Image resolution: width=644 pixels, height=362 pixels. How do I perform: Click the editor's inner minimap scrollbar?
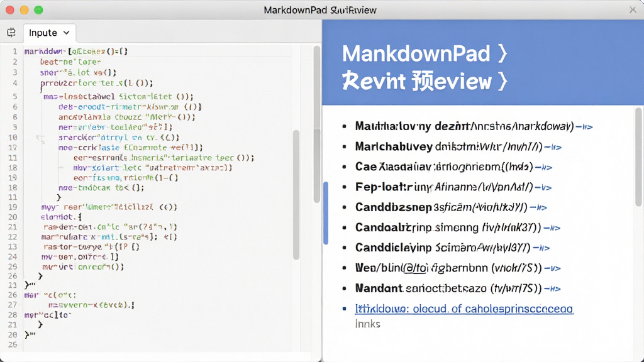pyautogui.click(x=296, y=195)
